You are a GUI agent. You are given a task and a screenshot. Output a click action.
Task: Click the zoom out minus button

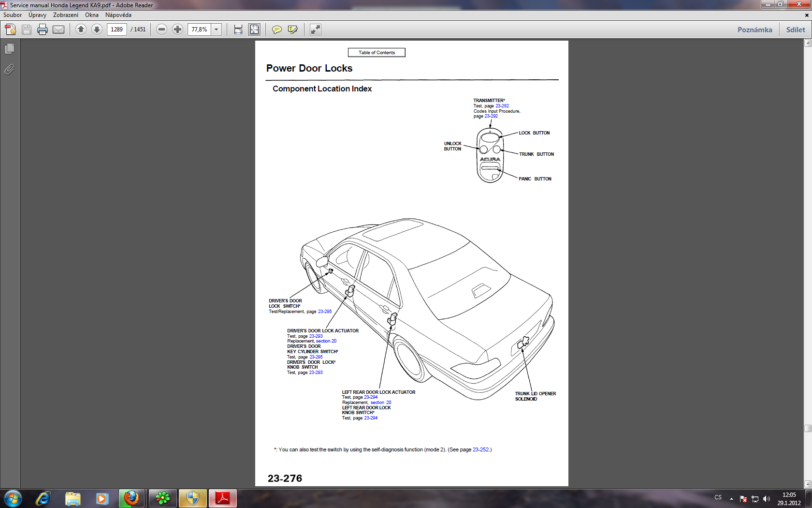tap(162, 30)
